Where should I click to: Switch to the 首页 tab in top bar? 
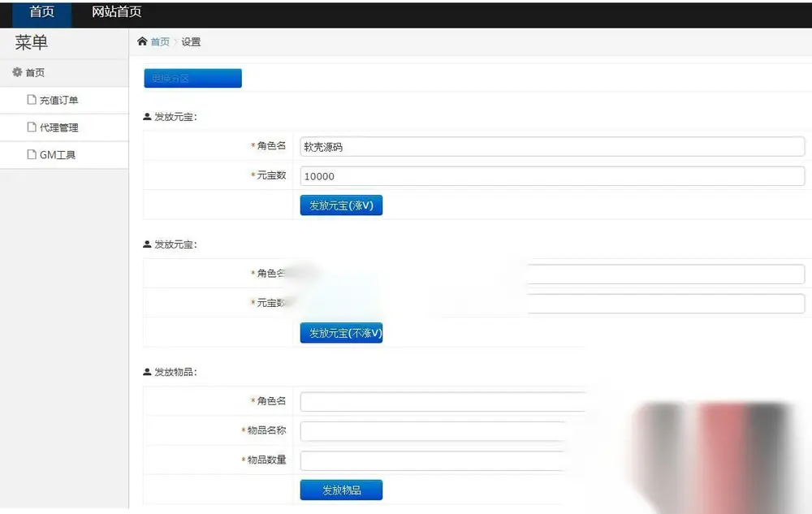click(x=42, y=14)
